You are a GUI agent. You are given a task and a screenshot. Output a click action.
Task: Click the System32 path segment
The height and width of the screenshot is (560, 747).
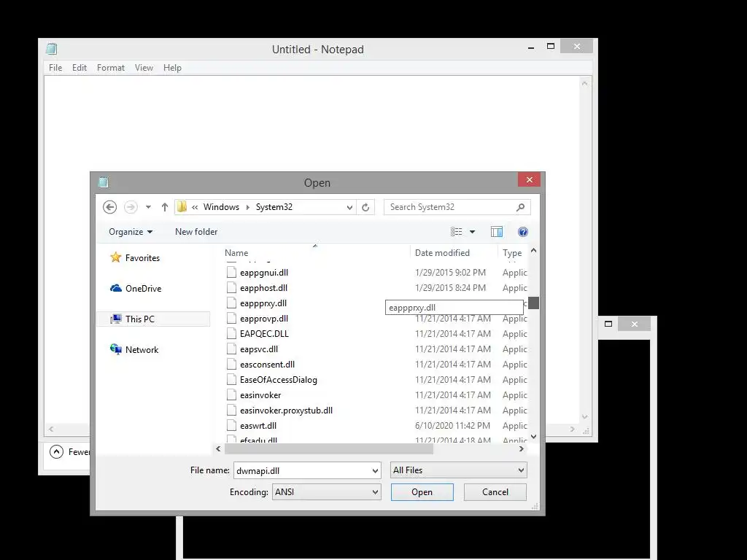(x=274, y=207)
